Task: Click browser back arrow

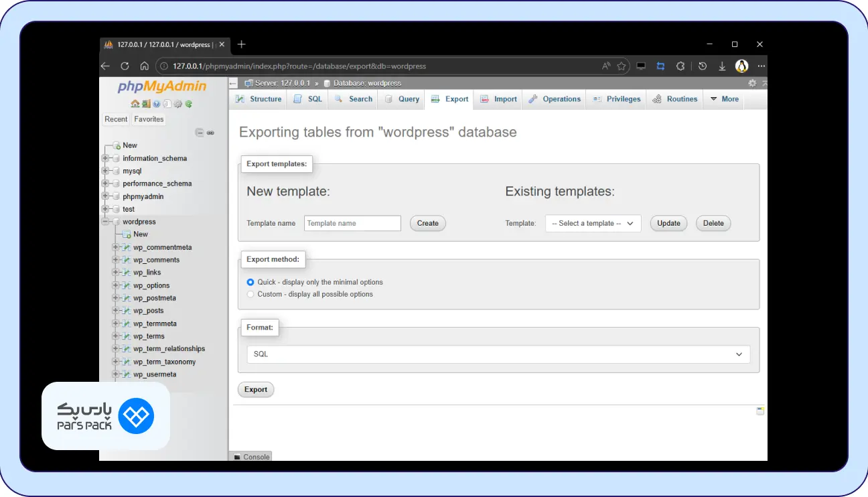Action: (105, 66)
